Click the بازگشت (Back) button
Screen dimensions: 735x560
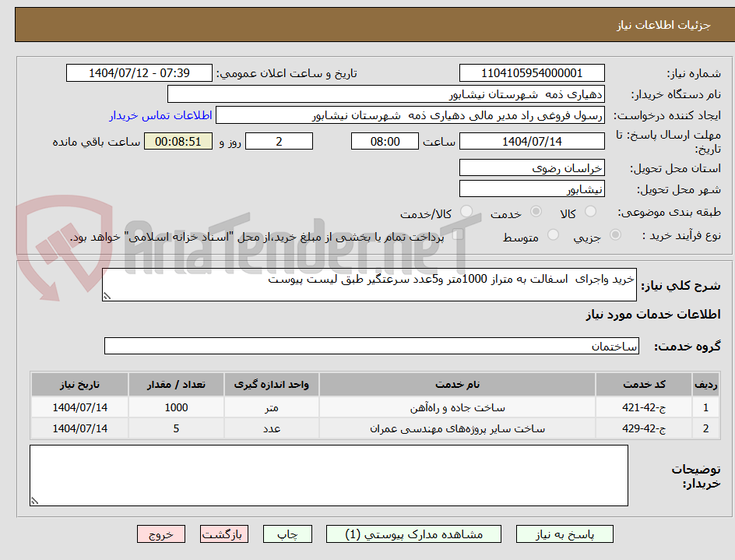[223, 534]
